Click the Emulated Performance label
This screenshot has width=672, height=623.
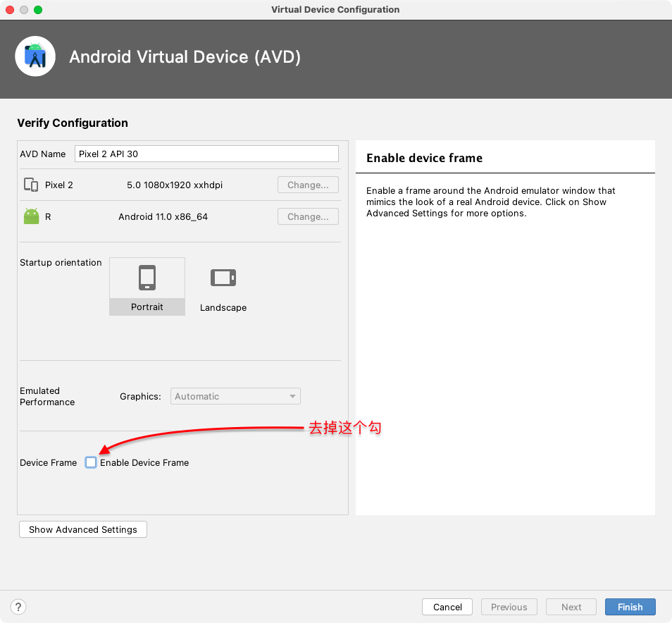[x=47, y=396]
